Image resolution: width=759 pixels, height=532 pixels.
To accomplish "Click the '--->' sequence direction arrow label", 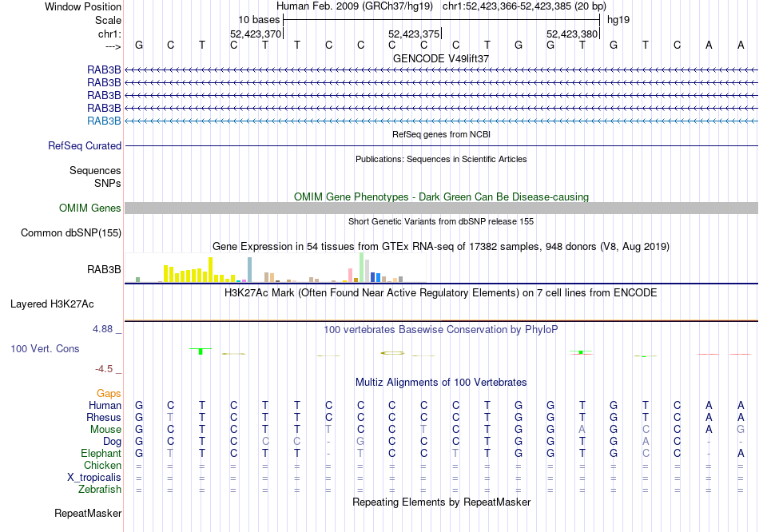I will pyautogui.click(x=113, y=46).
